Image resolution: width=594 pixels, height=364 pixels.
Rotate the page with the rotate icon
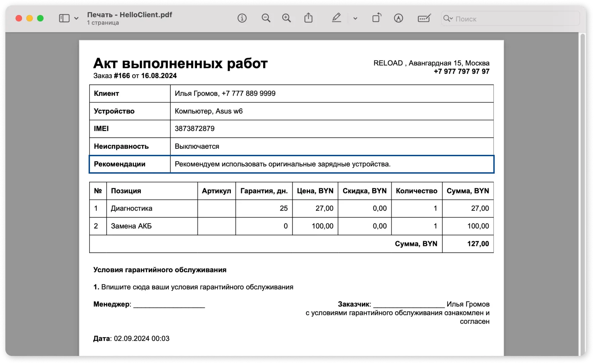pos(377,18)
